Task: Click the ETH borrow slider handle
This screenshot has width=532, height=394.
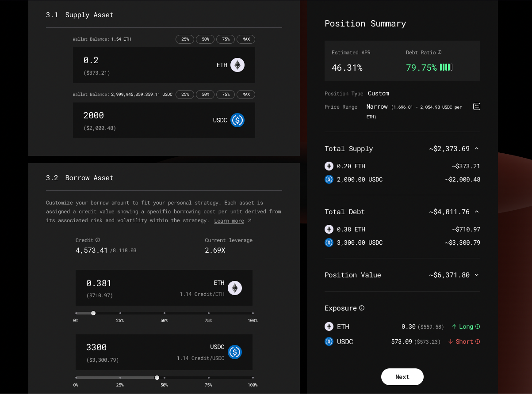Action: tap(93, 313)
